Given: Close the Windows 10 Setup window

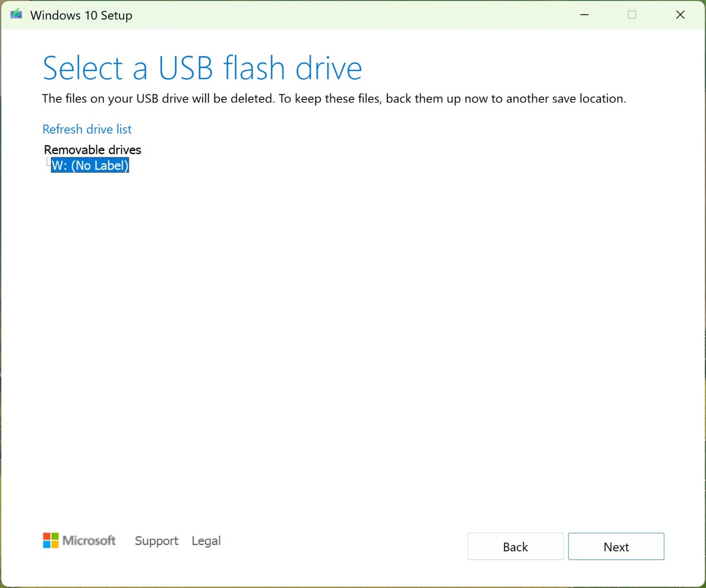Looking at the screenshot, I should pyautogui.click(x=680, y=15).
